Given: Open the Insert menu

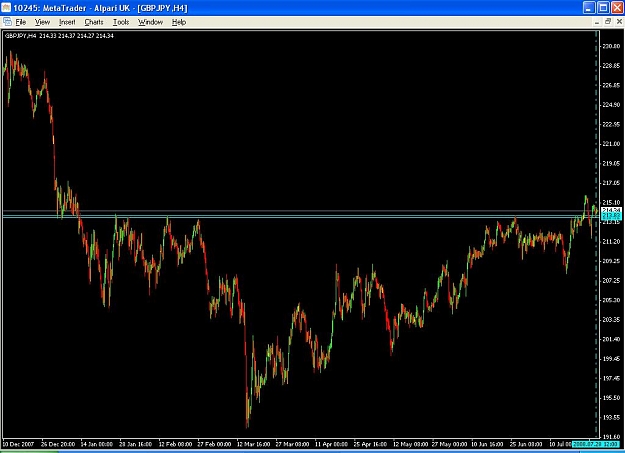Looking at the screenshot, I should tap(67, 22).
